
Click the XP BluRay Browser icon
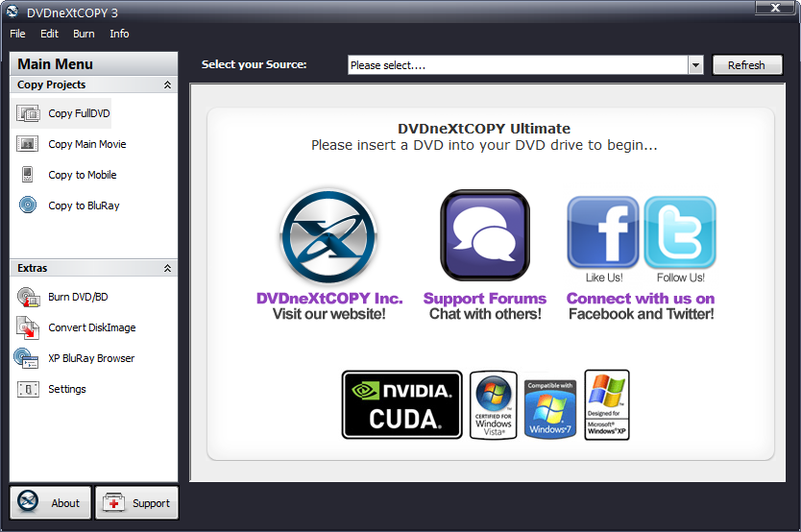[x=26, y=358]
